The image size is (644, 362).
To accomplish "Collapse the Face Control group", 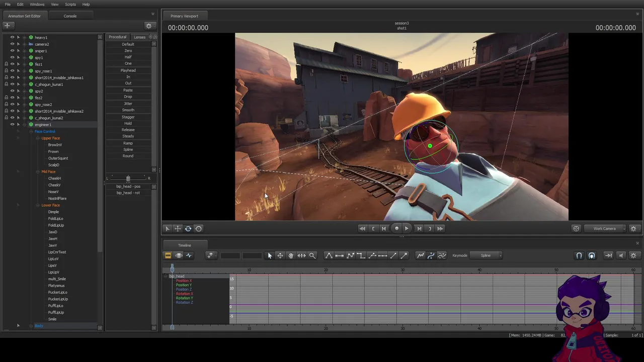I will coord(31,132).
